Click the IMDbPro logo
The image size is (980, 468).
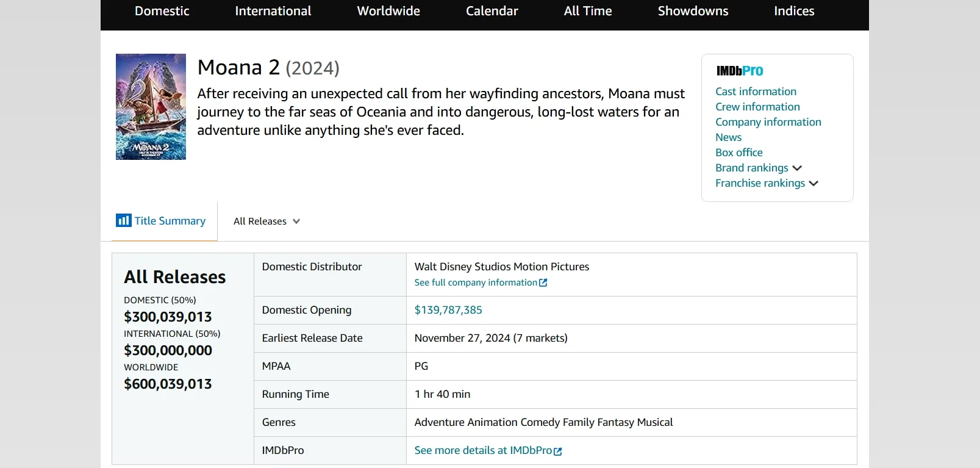(x=739, y=71)
